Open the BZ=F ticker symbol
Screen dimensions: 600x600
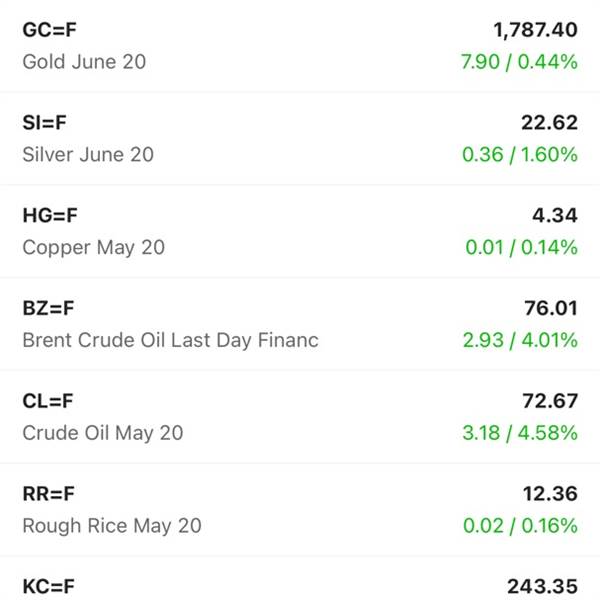point(48,308)
